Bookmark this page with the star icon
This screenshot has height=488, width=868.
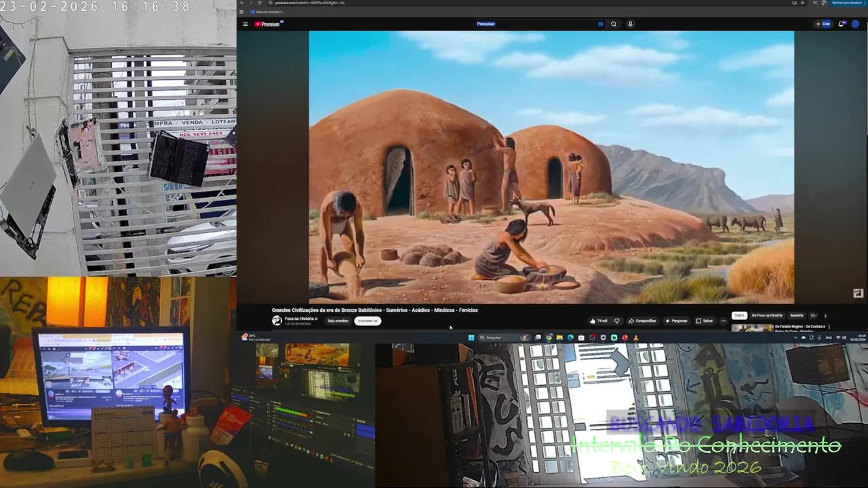802,3
